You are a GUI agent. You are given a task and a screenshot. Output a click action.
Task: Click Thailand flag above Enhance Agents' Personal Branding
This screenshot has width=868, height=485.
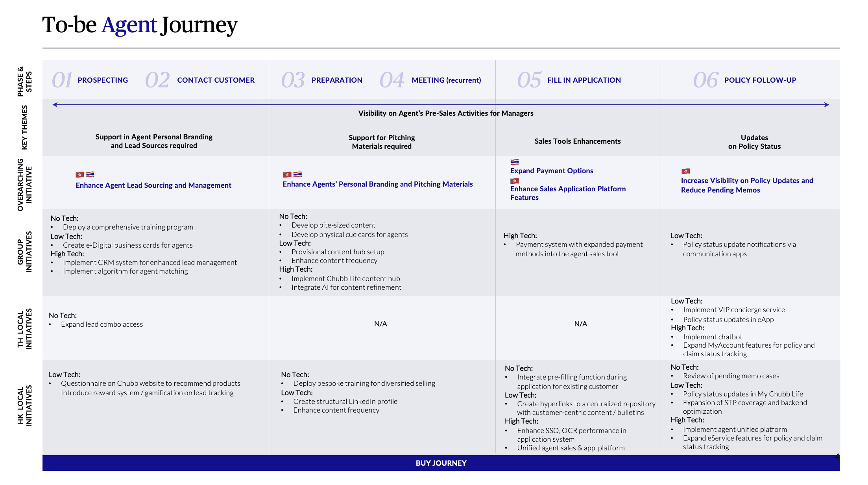297,174
